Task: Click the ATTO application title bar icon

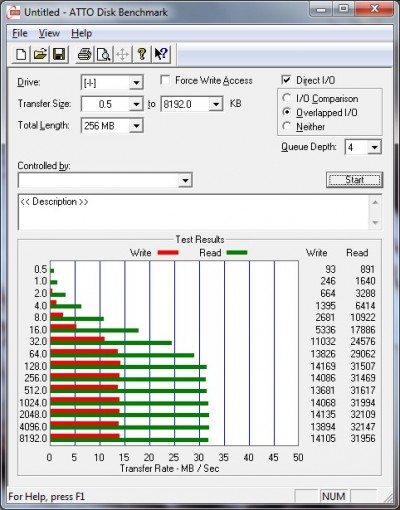Action: coord(14,13)
